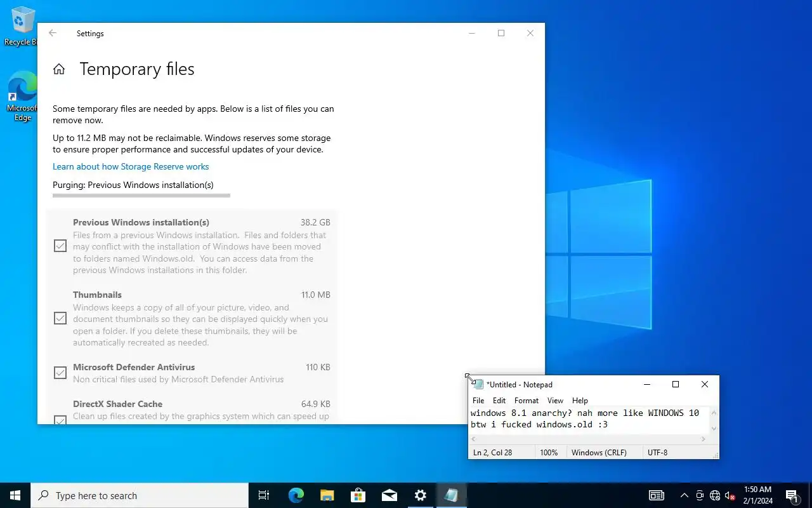Click Purging: Previous Windows installation(s) text
Screen dimensions: 812x508
(x=133, y=185)
